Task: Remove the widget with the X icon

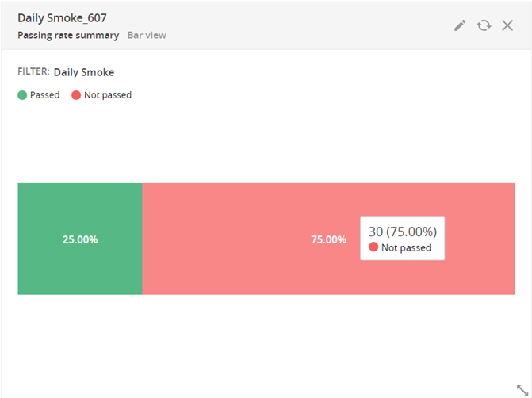Action: pyautogui.click(x=507, y=25)
